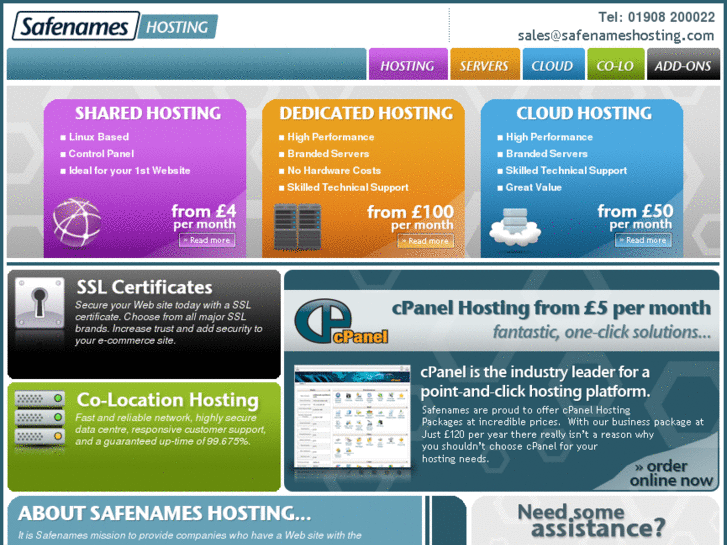Click the No Hardware Costs bullet text
The width and height of the screenshot is (727, 545).
coord(334,170)
